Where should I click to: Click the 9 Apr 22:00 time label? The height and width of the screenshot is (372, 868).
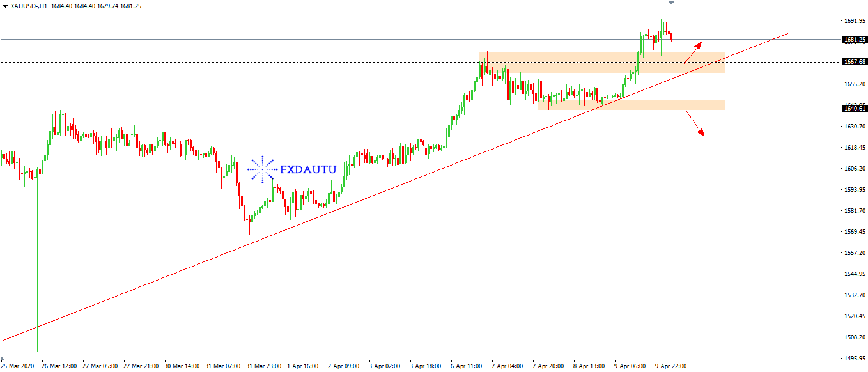(x=670, y=366)
